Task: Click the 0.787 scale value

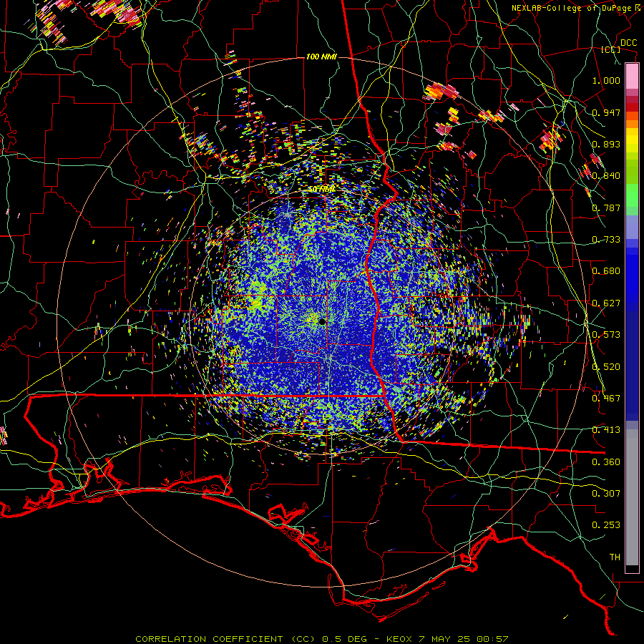Action: pos(606,208)
